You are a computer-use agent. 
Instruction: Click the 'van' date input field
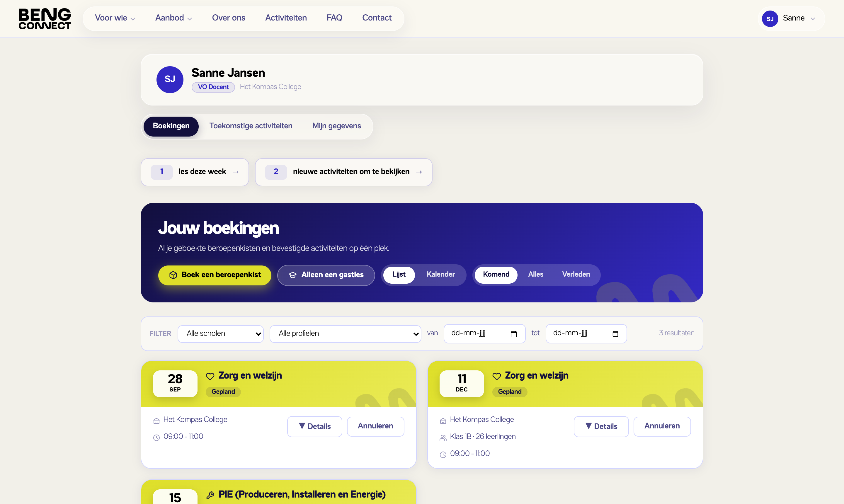click(x=484, y=334)
